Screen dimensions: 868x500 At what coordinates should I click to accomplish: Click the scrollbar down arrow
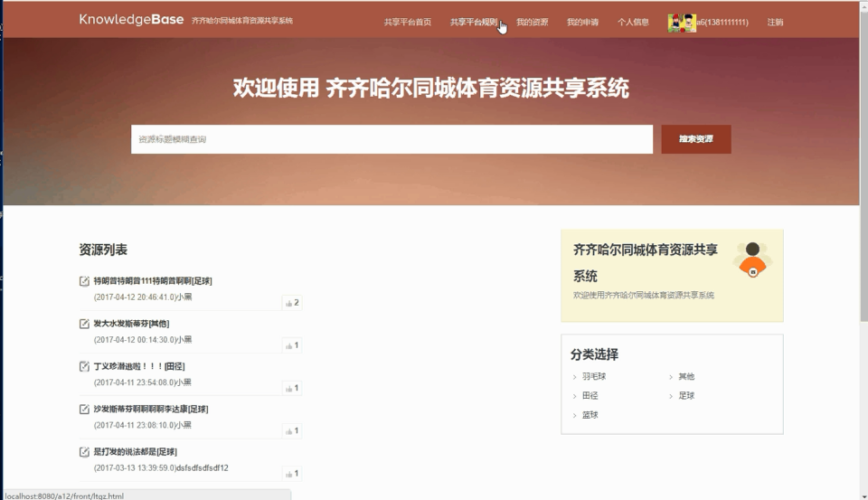tap(863, 496)
